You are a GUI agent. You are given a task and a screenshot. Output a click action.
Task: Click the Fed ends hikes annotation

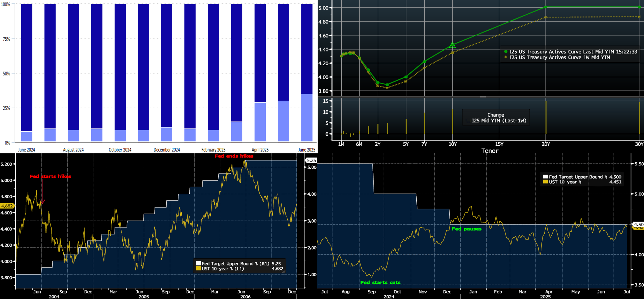pyautogui.click(x=234, y=156)
